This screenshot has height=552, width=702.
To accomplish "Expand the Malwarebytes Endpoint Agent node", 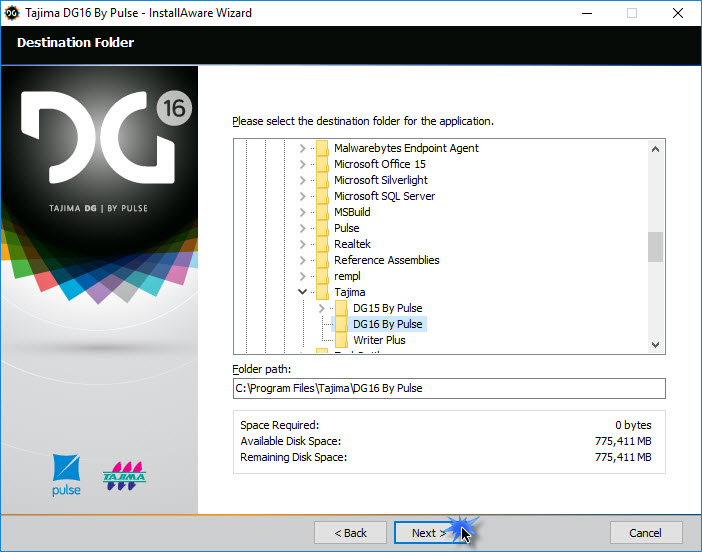I will click(x=303, y=148).
